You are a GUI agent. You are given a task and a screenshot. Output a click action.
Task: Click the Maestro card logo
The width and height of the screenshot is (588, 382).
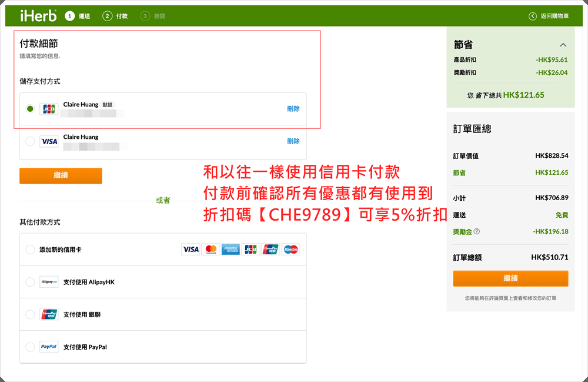[290, 250]
